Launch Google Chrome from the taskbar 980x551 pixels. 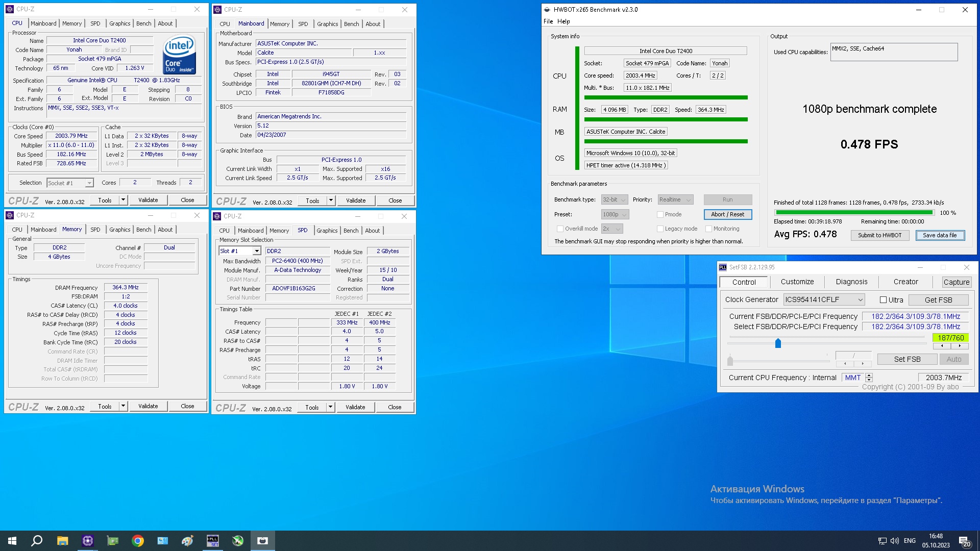[x=138, y=541]
